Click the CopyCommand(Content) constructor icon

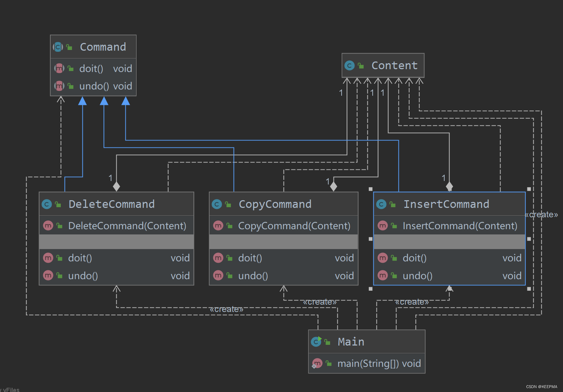218,226
